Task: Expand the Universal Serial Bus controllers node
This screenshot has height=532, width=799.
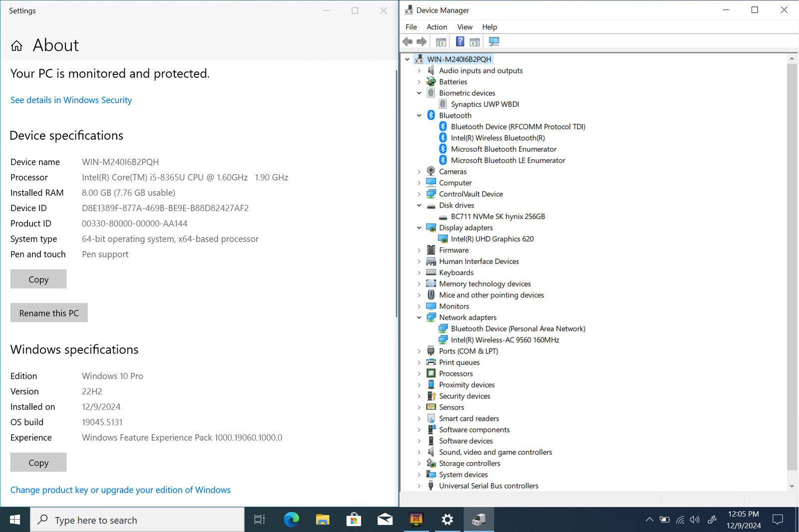Action: pos(419,486)
